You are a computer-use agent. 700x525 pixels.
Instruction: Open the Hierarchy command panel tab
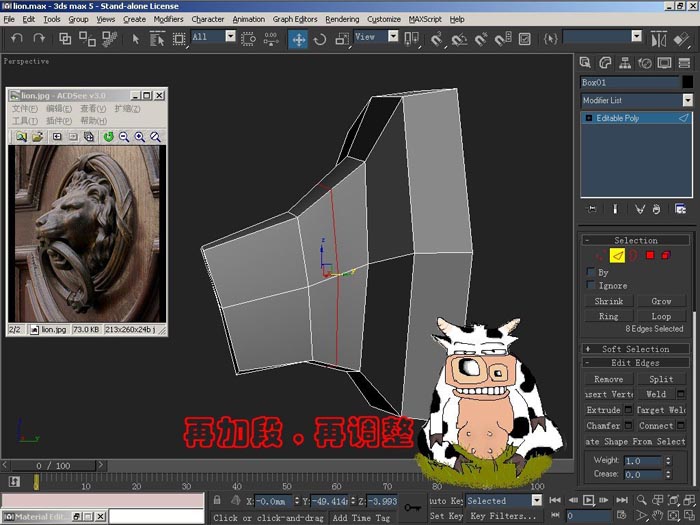coord(625,63)
